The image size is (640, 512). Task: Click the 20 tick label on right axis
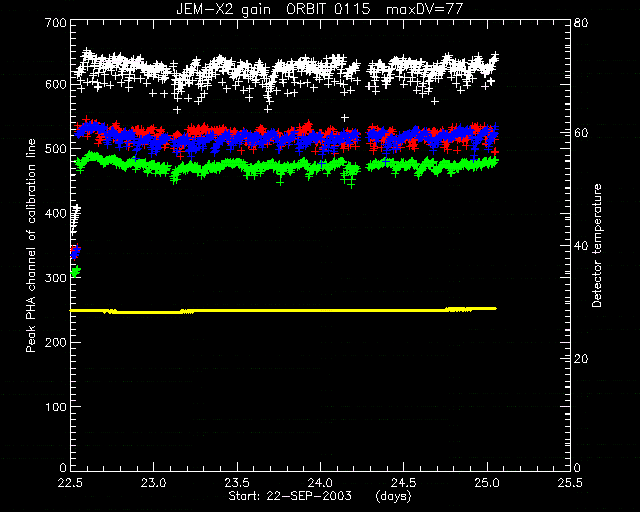click(x=581, y=359)
